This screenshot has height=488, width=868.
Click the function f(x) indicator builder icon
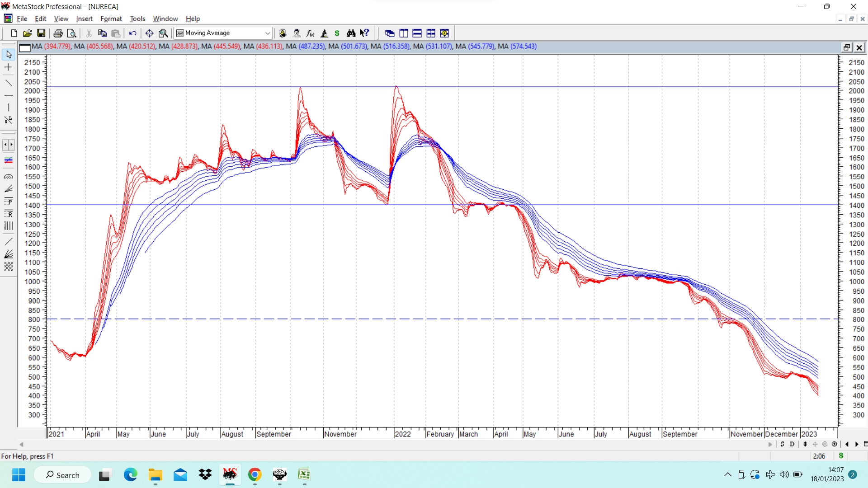point(310,33)
